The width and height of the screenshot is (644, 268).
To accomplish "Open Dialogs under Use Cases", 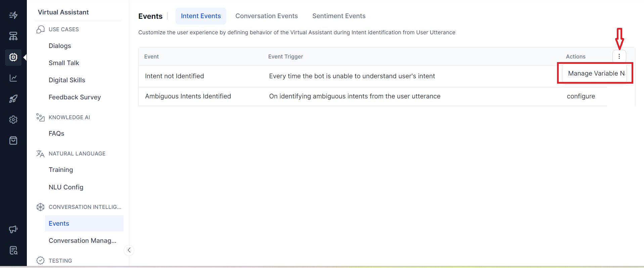I will click(60, 46).
